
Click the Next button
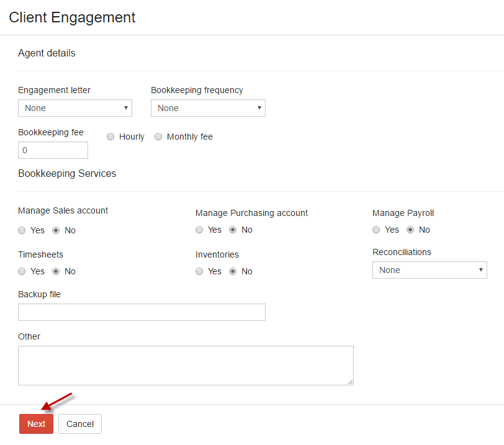(x=35, y=424)
